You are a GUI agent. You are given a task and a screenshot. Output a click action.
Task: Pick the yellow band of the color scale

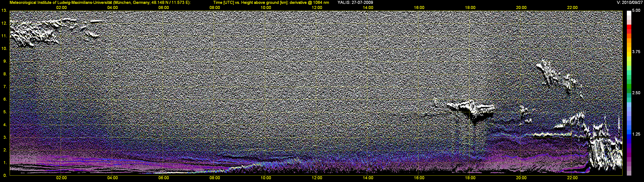tap(629, 55)
